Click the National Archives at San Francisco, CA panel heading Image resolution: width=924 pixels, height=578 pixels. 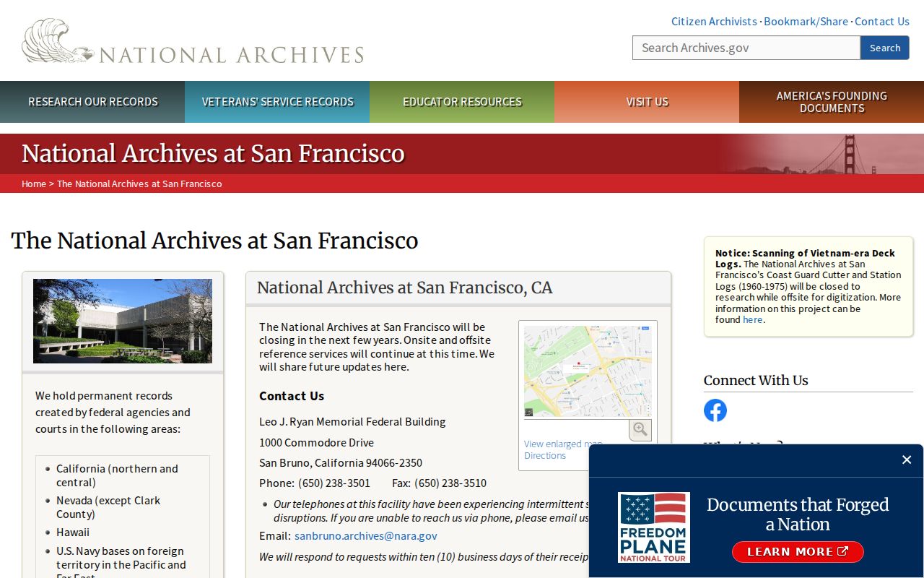[405, 288]
